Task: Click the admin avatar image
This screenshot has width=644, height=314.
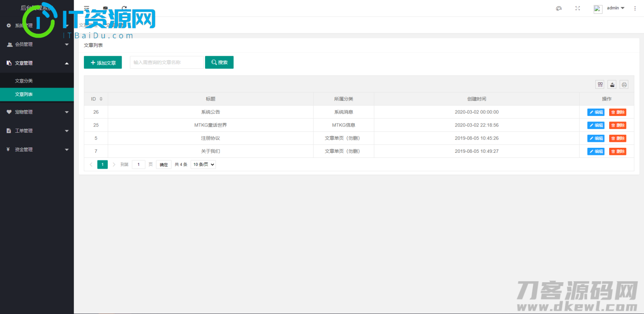Action: 598,9
